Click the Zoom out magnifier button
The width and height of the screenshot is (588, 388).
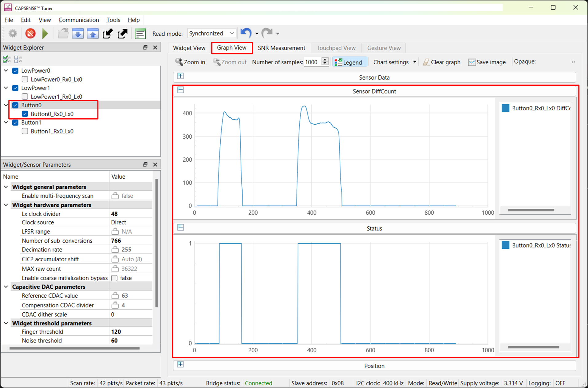pos(230,62)
